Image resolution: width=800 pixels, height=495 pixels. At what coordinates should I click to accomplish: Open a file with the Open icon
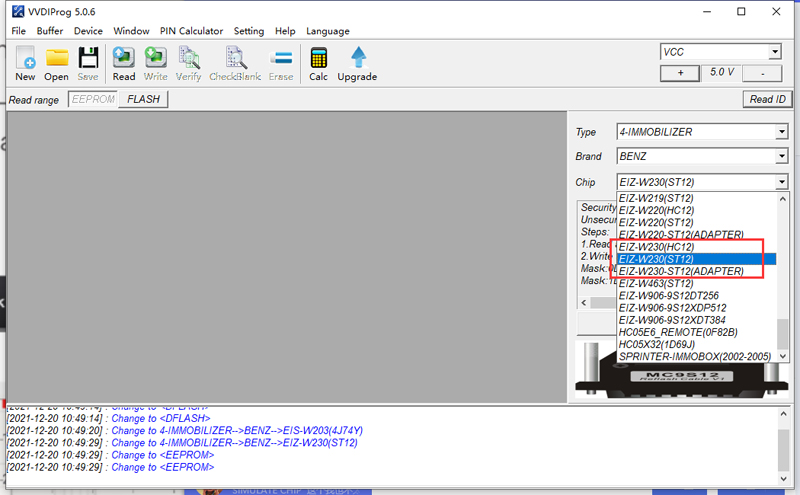click(x=56, y=63)
